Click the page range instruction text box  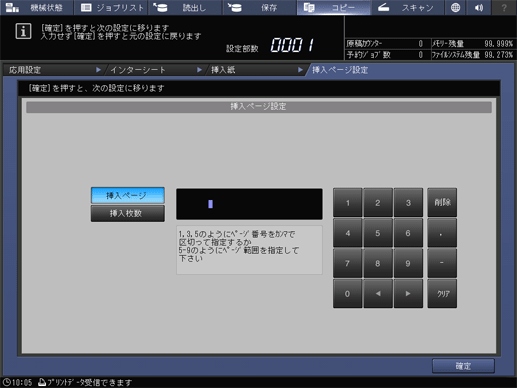pyautogui.click(x=249, y=250)
